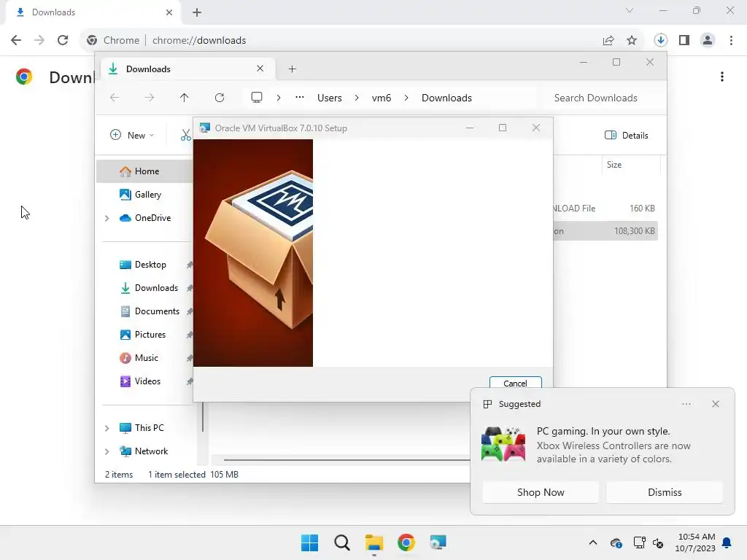Open the Windows Start menu
This screenshot has width=747, height=560.
tap(309, 542)
